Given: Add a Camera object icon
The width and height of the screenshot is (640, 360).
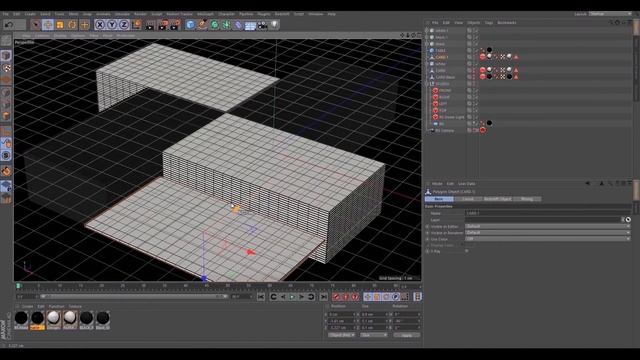Looking at the screenshot, I should point(262,25).
